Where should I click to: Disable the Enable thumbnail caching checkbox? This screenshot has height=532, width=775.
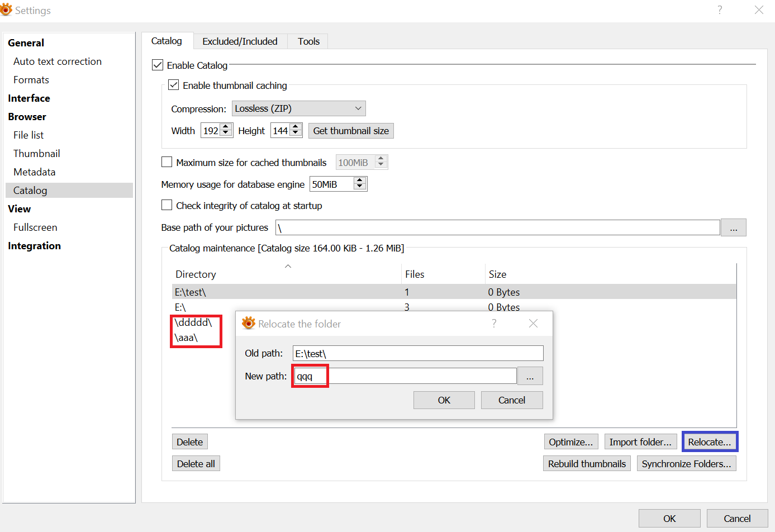174,85
